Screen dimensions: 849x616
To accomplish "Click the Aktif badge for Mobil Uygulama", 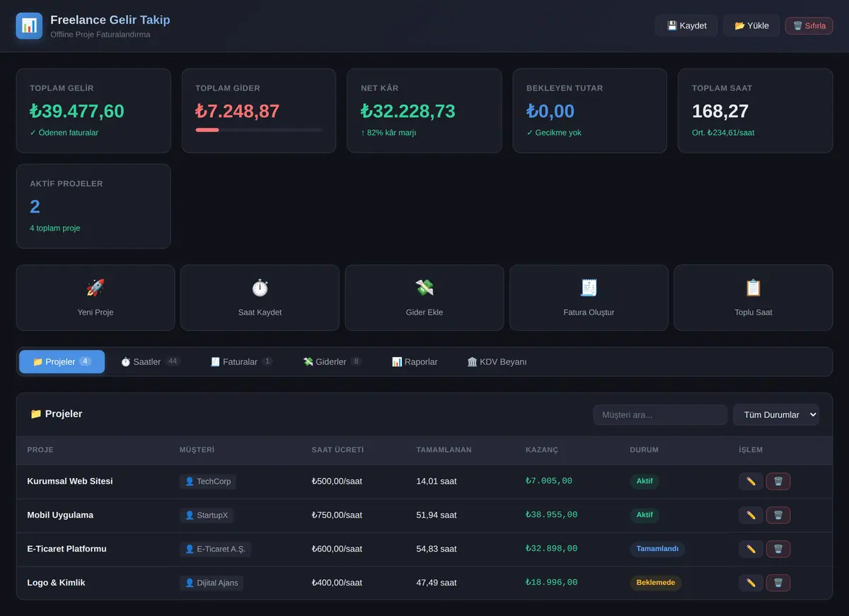I will click(x=645, y=516).
